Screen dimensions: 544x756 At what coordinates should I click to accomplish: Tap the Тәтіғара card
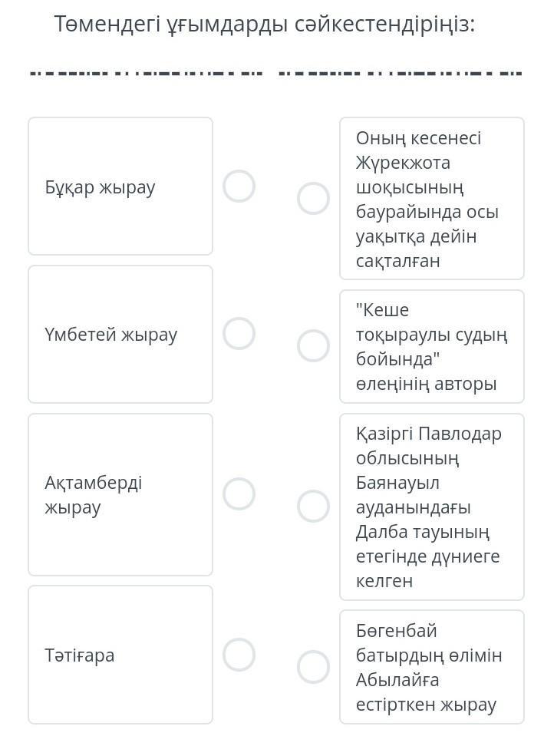(x=120, y=655)
